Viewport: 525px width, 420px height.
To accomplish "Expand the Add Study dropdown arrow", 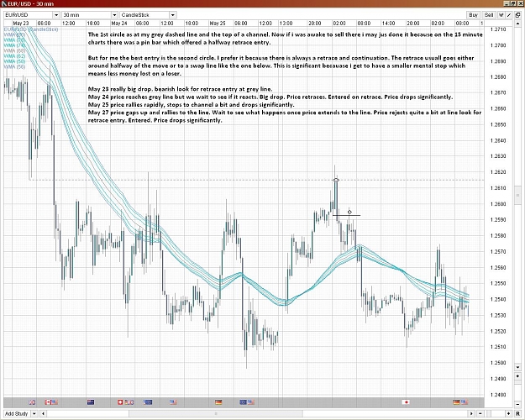I will [x=34, y=413].
